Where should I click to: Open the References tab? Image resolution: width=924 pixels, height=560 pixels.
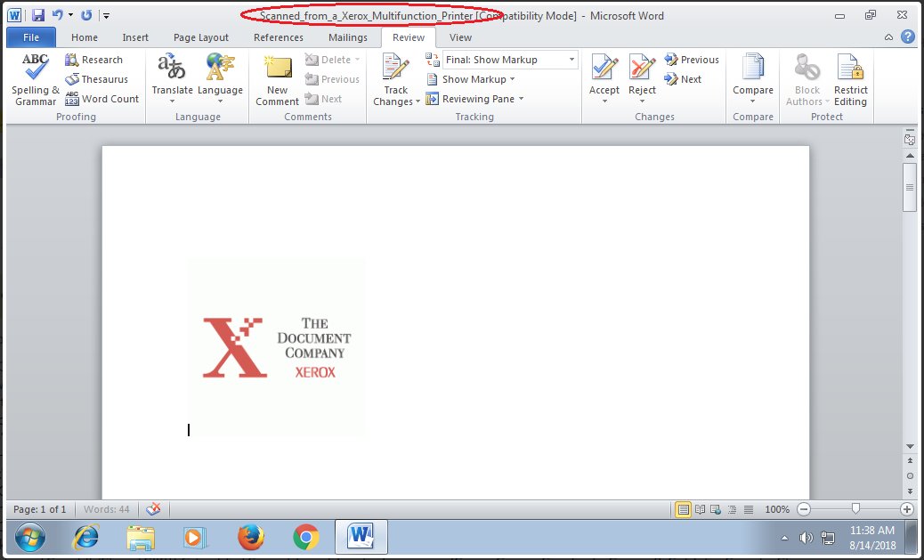coord(278,37)
